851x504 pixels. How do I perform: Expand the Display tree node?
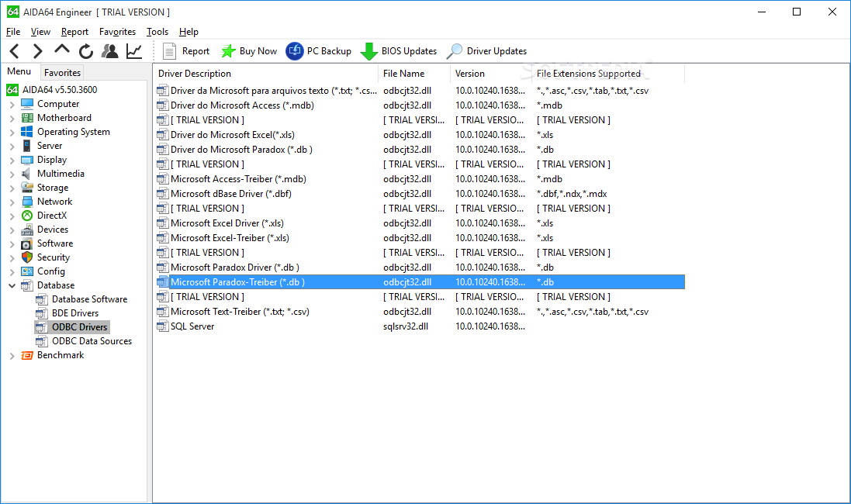[12, 160]
